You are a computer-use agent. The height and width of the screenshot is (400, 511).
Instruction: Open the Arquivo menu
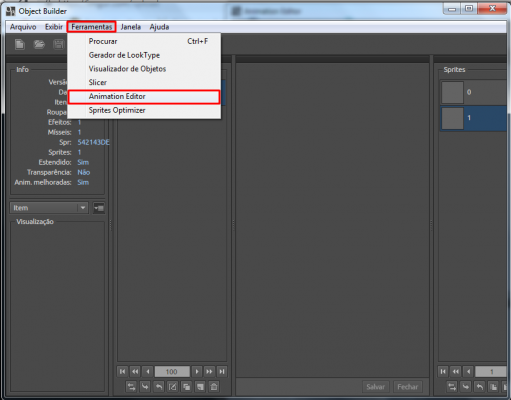coord(23,27)
